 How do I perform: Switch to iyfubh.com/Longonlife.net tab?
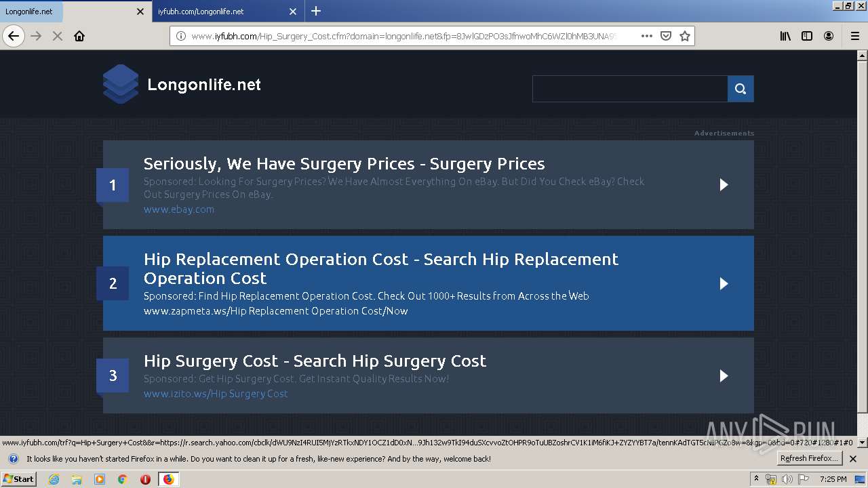pyautogui.click(x=227, y=12)
